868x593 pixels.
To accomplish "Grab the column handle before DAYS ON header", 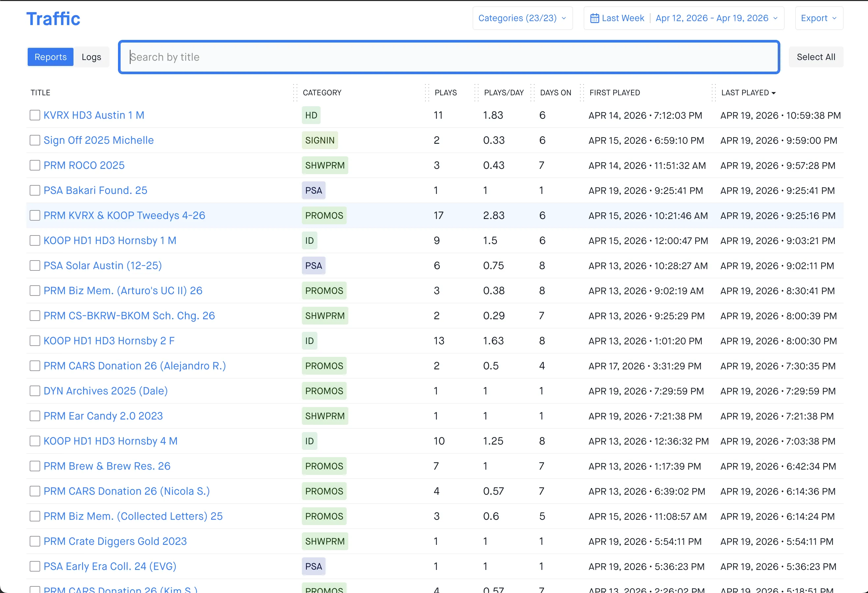I will tap(533, 92).
